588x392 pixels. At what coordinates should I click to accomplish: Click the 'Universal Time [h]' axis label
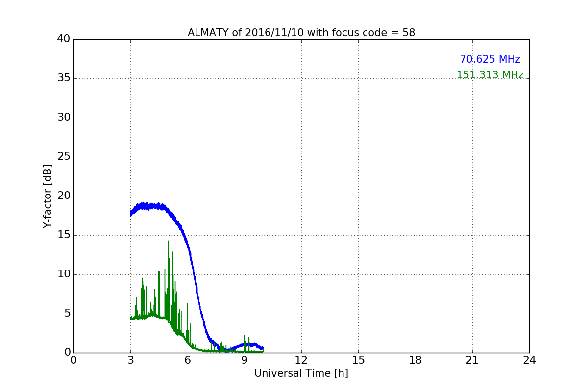(x=301, y=373)
